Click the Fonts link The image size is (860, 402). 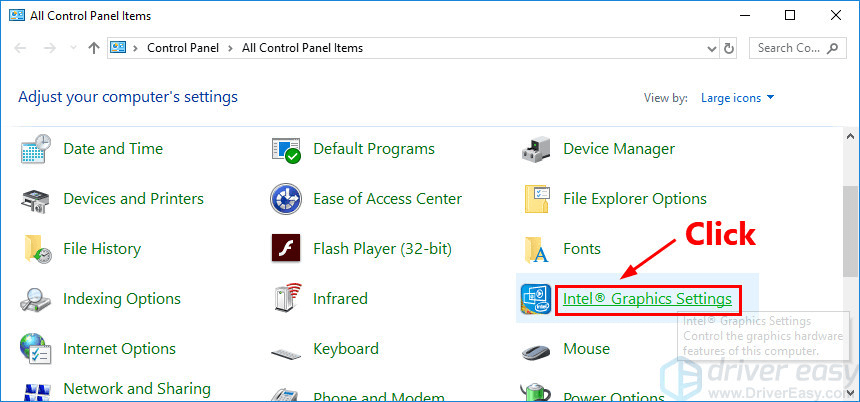pos(582,249)
